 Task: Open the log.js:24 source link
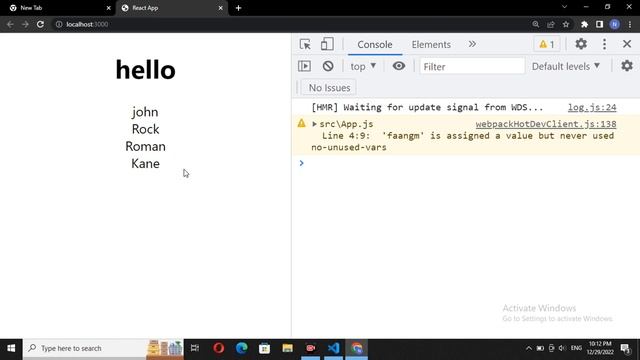click(x=592, y=107)
